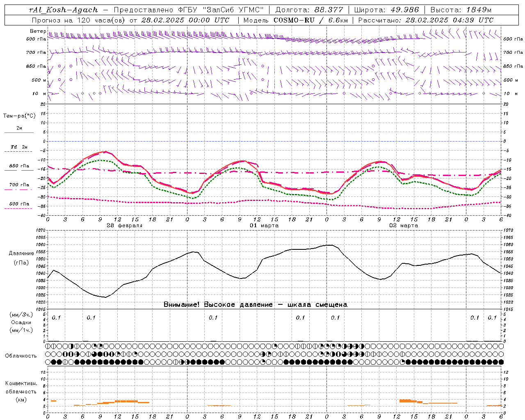Click the Высота: 1849м elevation value
This screenshot has width=525, height=420.
(x=461, y=10)
